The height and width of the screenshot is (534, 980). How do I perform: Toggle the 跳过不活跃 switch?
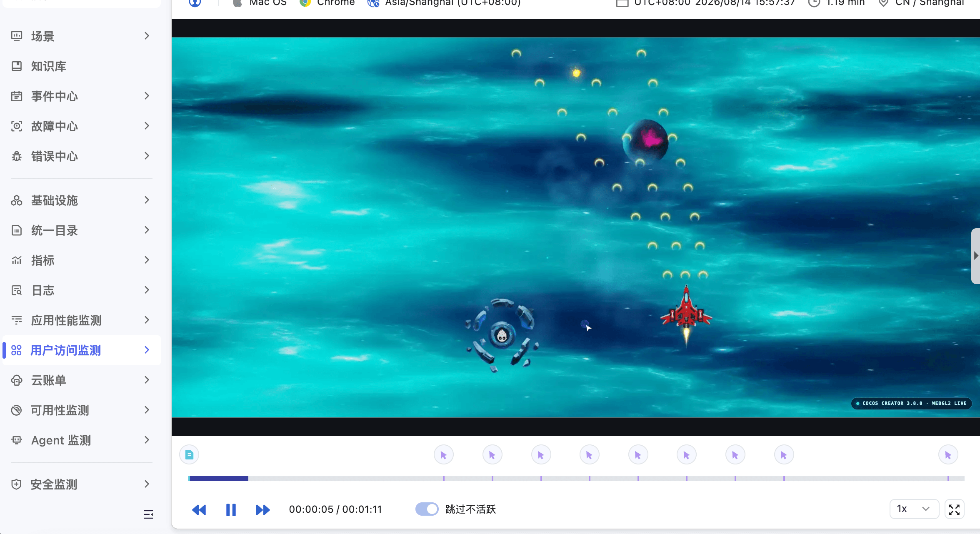coord(427,509)
